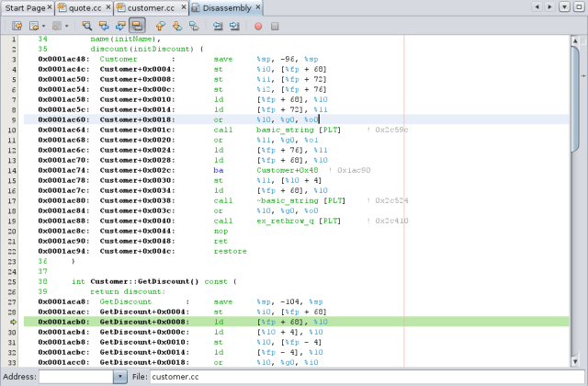Click the basic_string [PLT] call target
Viewport: 588px width, 386px height.
click(299, 130)
